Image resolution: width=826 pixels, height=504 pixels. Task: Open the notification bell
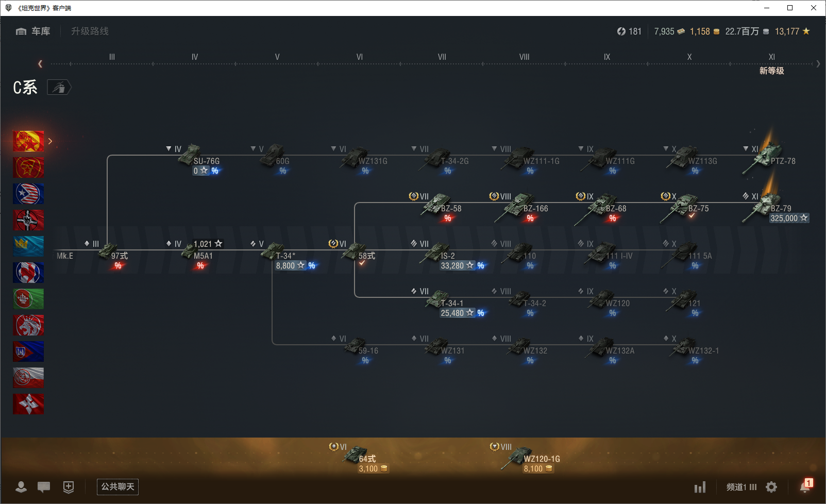click(x=805, y=486)
